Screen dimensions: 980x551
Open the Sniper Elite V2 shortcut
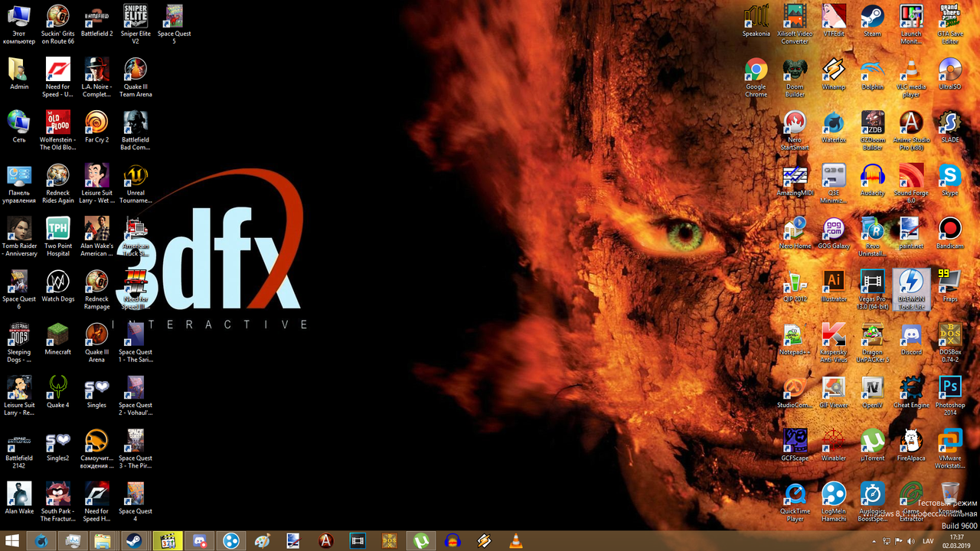pyautogui.click(x=136, y=24)
